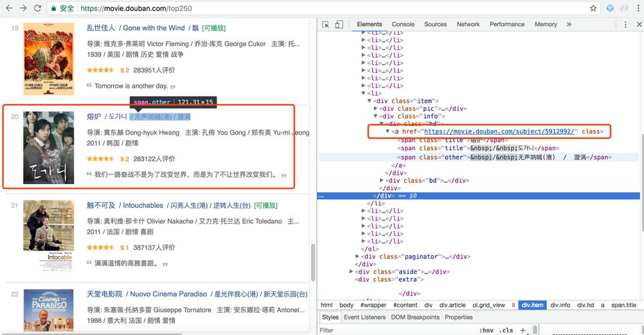
Task: Collapse the expanded <li> node
Action: click(363, 93)
